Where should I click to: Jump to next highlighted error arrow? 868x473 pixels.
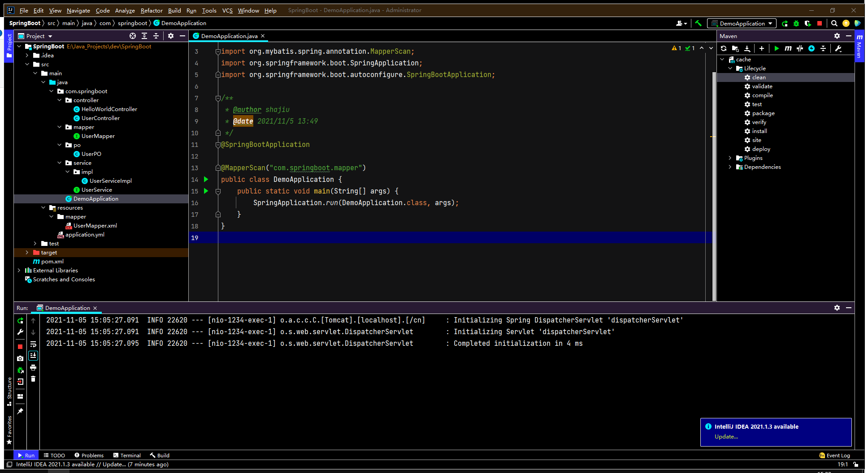(711, 48)
